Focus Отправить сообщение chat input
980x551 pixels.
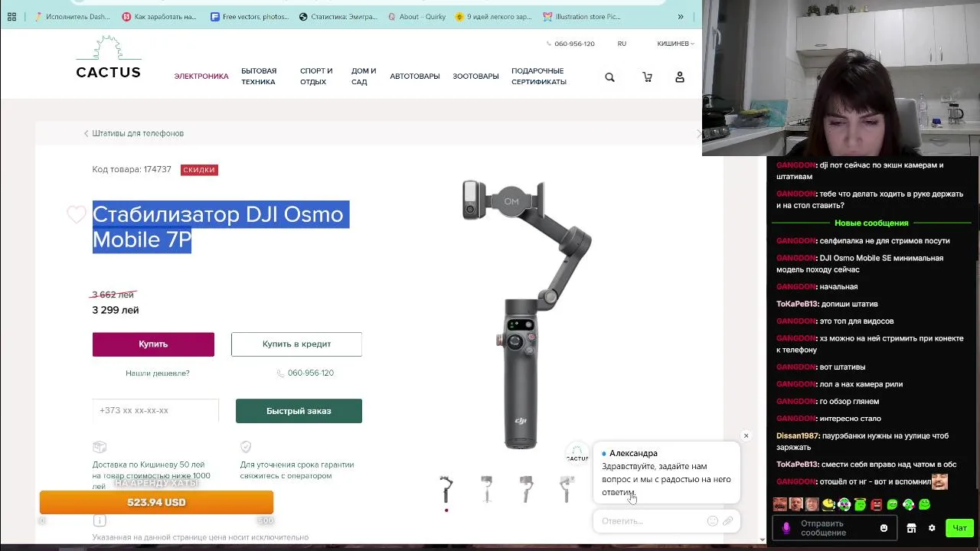point(835,528)
